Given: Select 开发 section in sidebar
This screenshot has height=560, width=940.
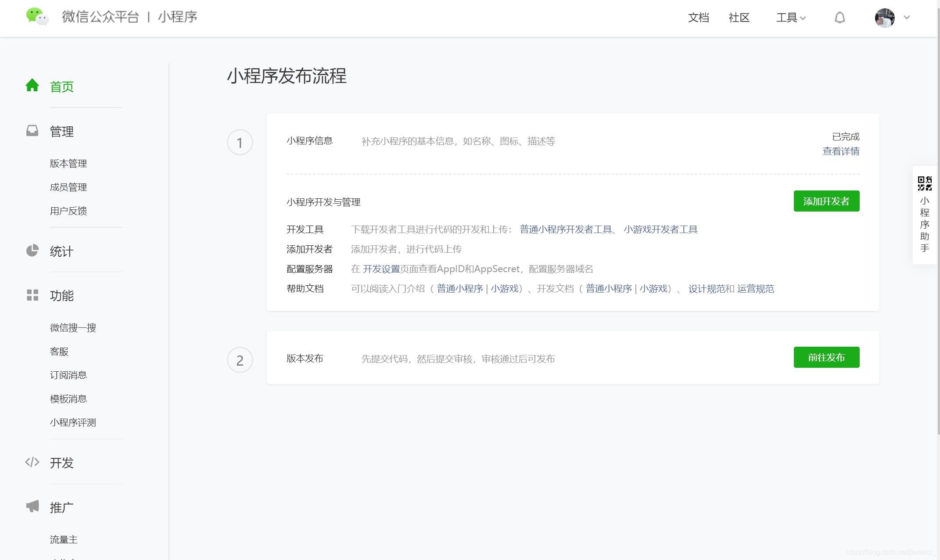Looking at the screenshot, I should point(62,463).
